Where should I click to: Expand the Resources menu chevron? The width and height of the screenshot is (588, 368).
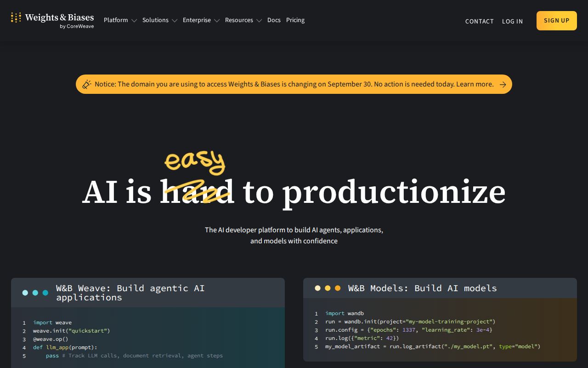pos(259,21)
